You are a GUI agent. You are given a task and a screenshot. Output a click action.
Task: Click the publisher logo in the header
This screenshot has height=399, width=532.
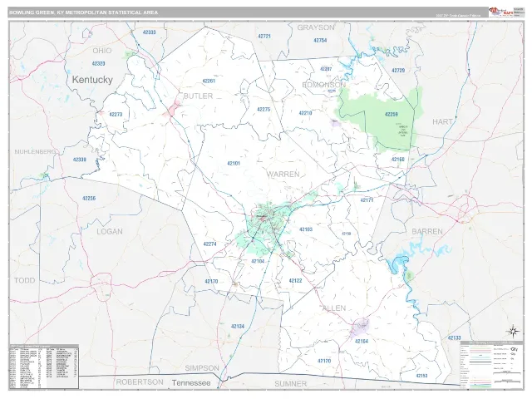[500, 12]
